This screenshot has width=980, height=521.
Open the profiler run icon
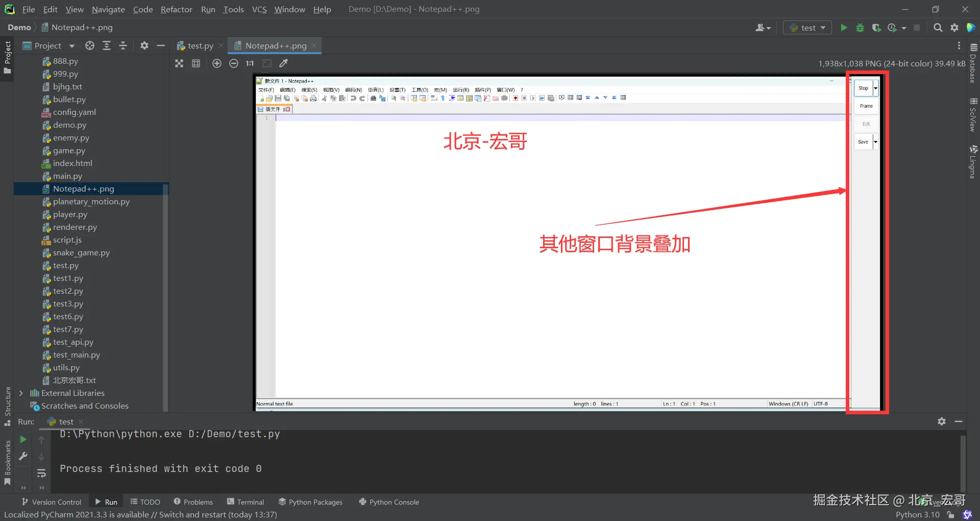892,28
